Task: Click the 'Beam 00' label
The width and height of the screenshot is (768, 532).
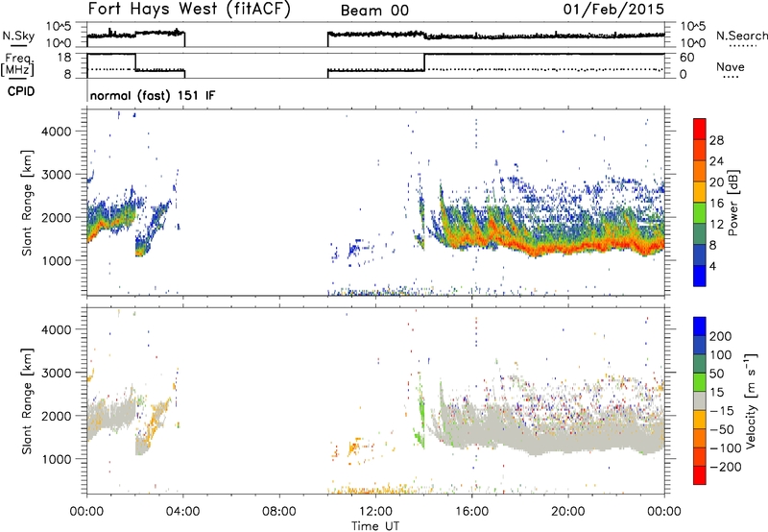Action: click(374, 11)
